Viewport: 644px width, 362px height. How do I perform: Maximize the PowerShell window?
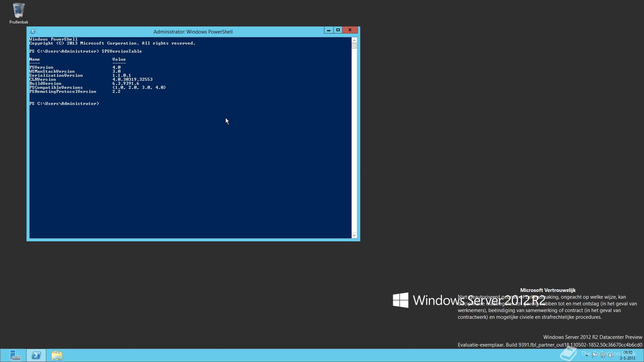338,30
